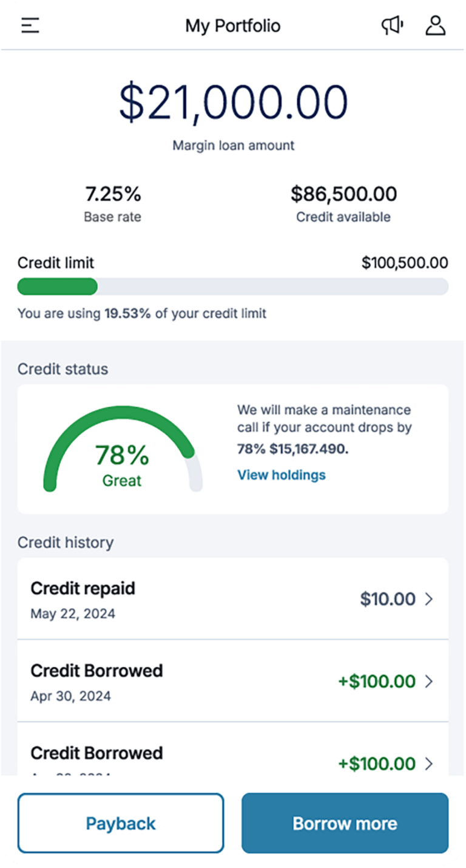466x868 pixels.
Task: Open the hamburger menu icon
Action: (30, 25)
